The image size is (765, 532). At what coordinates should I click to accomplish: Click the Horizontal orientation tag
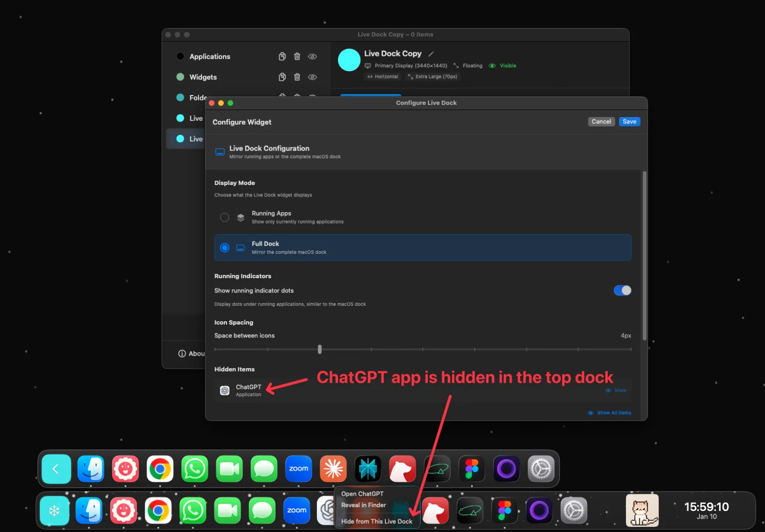click(382, 76)
